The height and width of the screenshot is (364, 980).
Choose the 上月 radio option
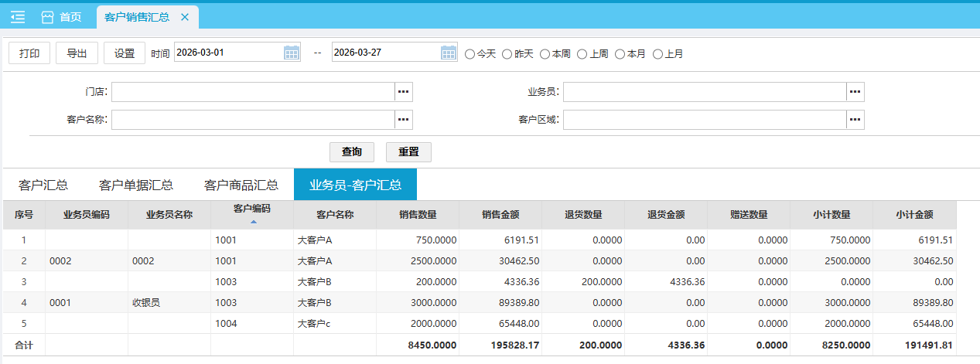tap(658, 54)
